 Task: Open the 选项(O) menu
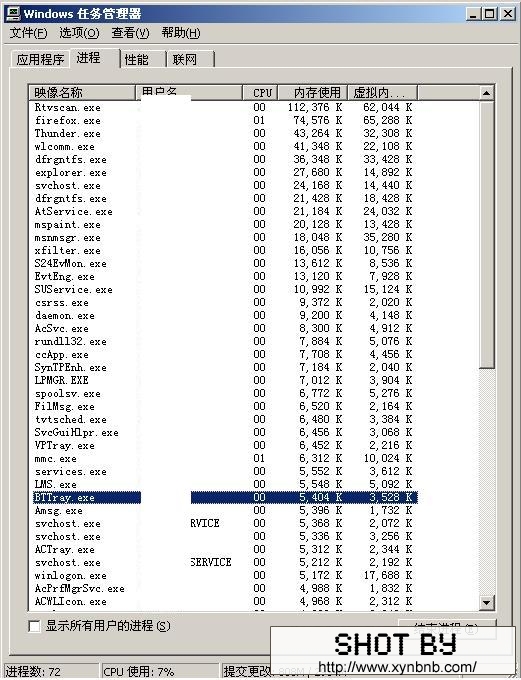pyautogui.click(x=79, y=33)
